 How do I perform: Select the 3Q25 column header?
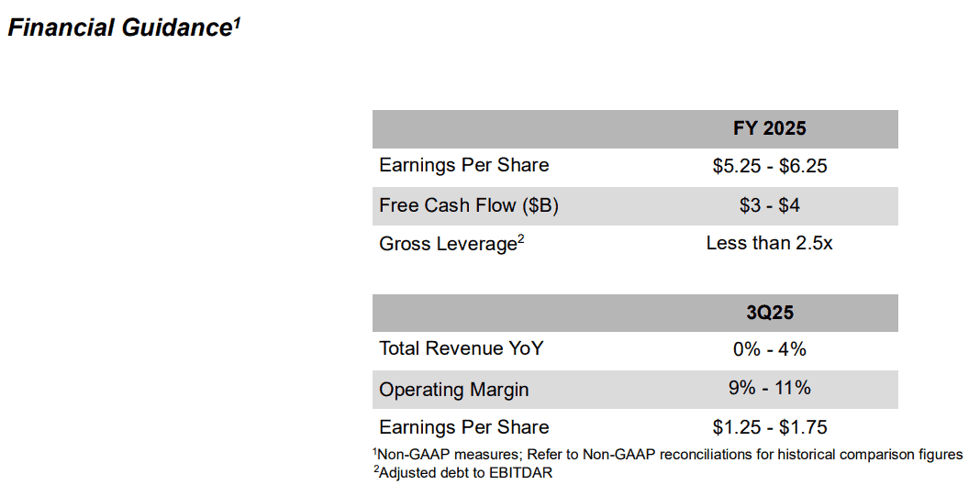pos(769,313)
